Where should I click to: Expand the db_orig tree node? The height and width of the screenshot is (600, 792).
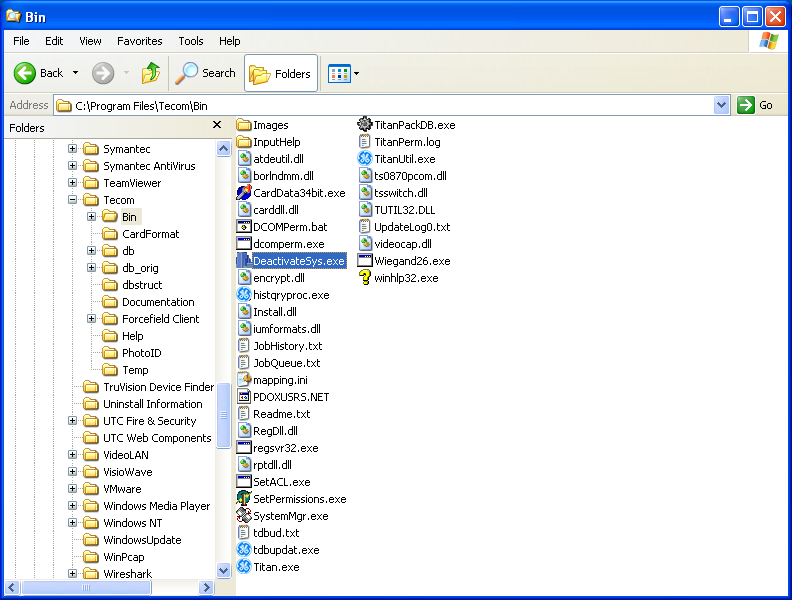click(x=91, y=268)
